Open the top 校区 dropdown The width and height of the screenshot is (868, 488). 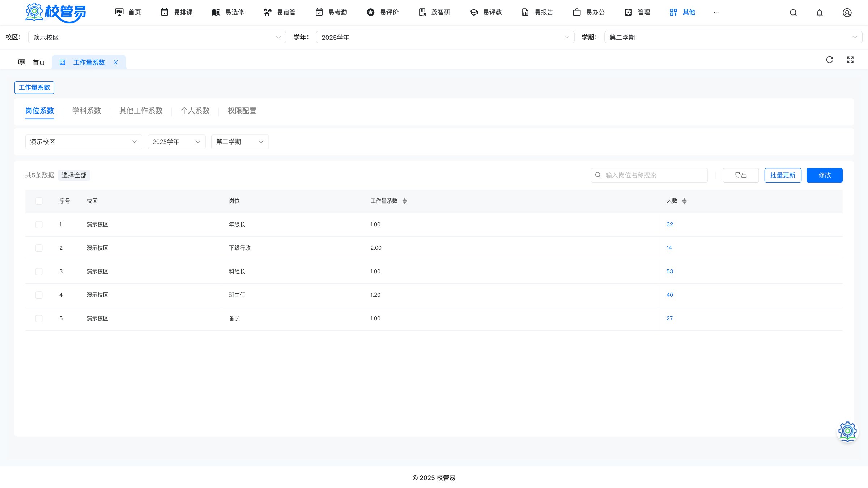tap(157, 37)
